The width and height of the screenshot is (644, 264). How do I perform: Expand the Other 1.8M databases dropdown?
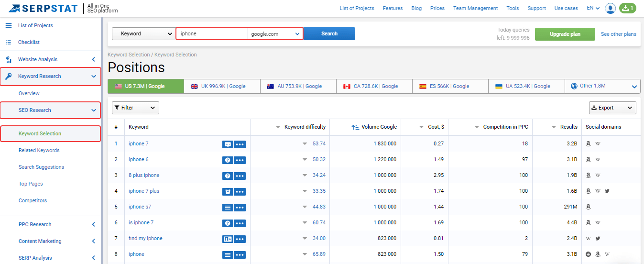(x=602, y=86)
